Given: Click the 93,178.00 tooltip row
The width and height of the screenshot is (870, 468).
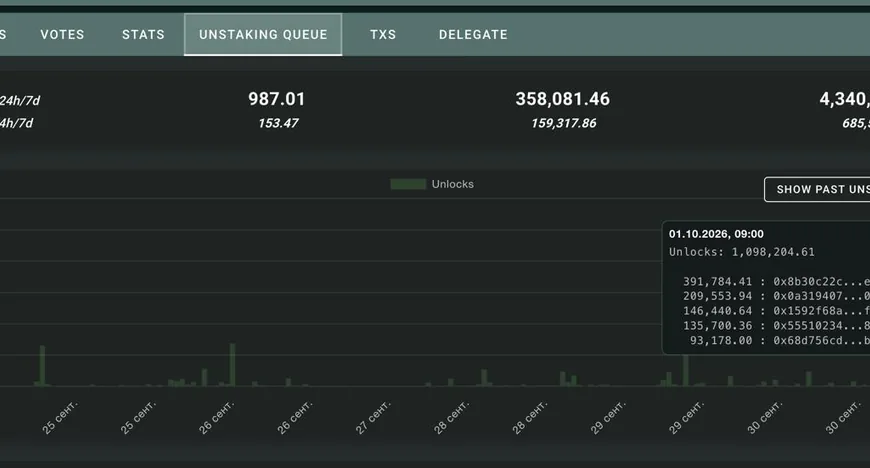Looking at the screenshot, I should [780, 341].
